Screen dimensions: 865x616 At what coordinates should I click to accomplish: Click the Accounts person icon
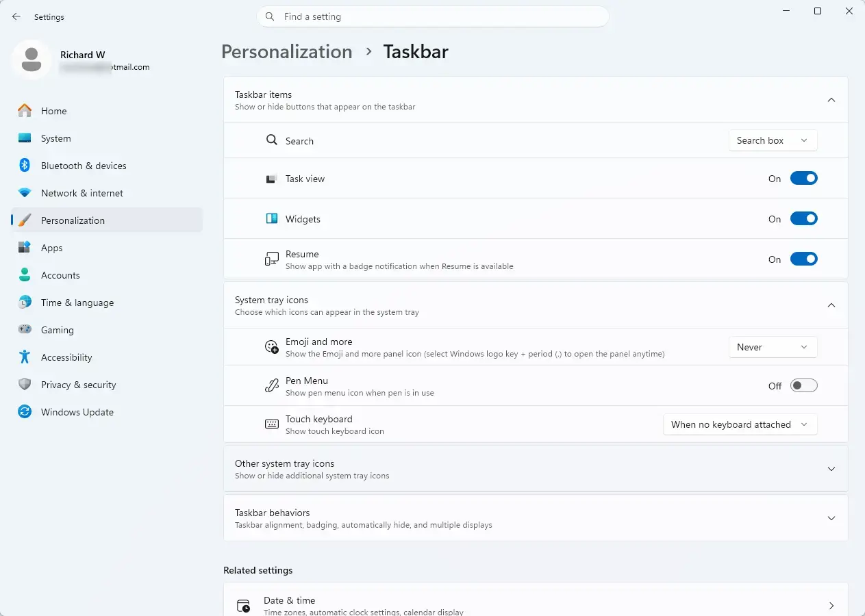[25, 275]
